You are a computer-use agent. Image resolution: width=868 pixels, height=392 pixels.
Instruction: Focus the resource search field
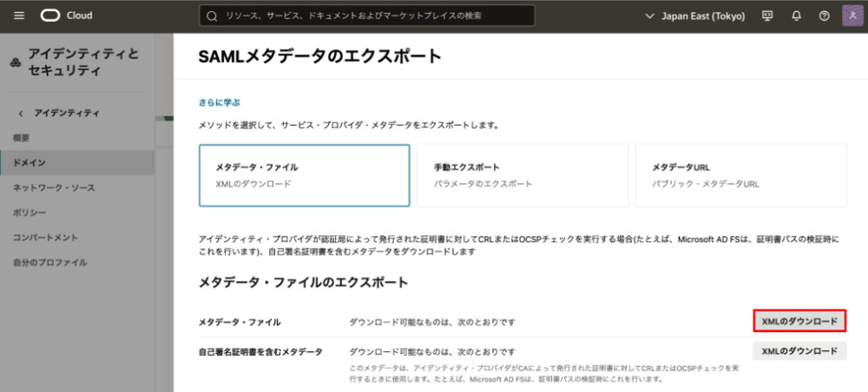pos(367,16)
